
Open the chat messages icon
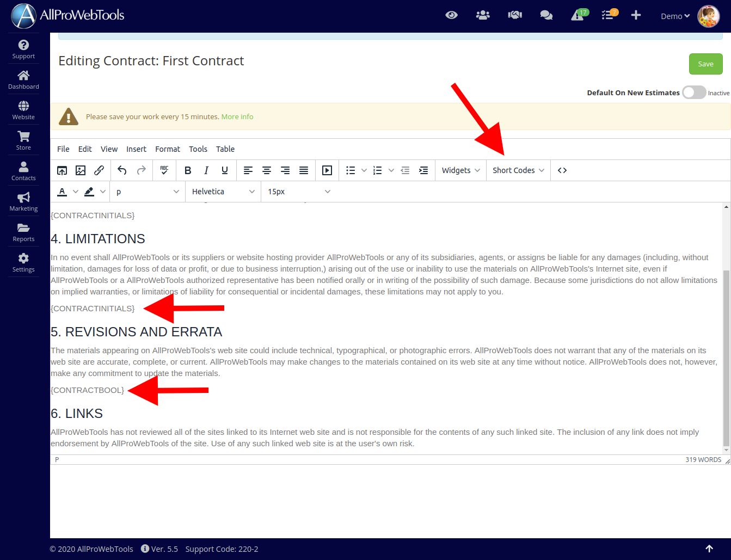pyautogui.click(x=546, y=15)
